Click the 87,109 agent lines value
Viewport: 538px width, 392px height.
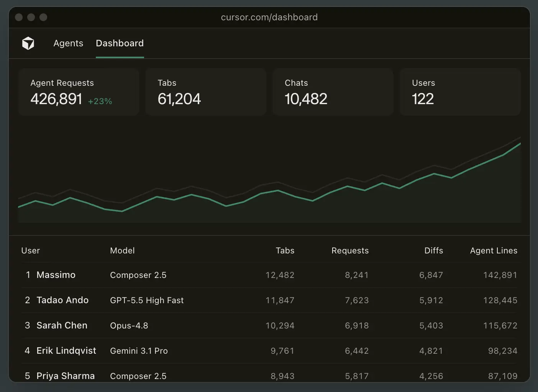503,376
